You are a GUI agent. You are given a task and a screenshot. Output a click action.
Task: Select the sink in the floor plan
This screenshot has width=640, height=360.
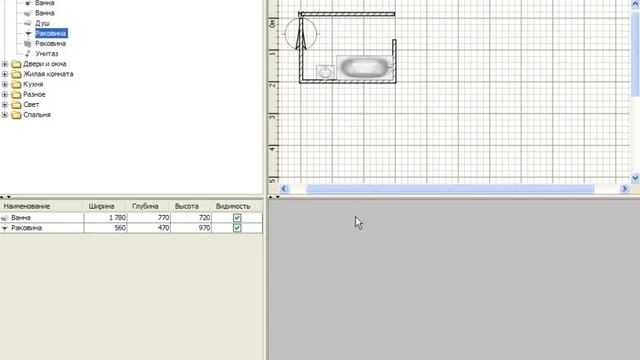tap(325, 72)
